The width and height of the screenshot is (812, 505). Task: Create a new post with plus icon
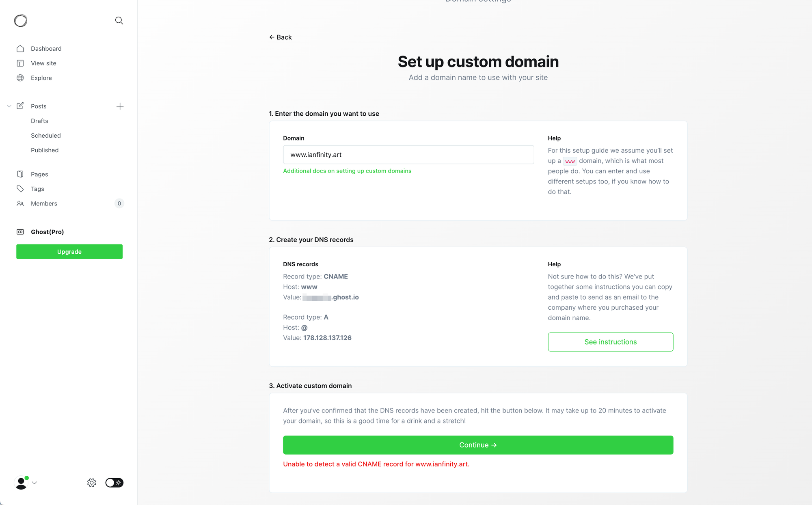[120, 106]
